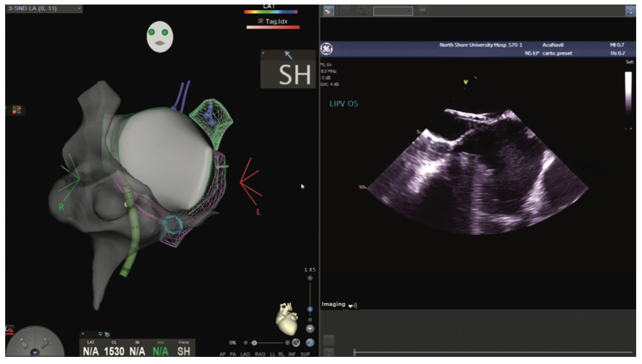Click the accept checkmarks icon
The image size is (642, 364).
(423, 11)
